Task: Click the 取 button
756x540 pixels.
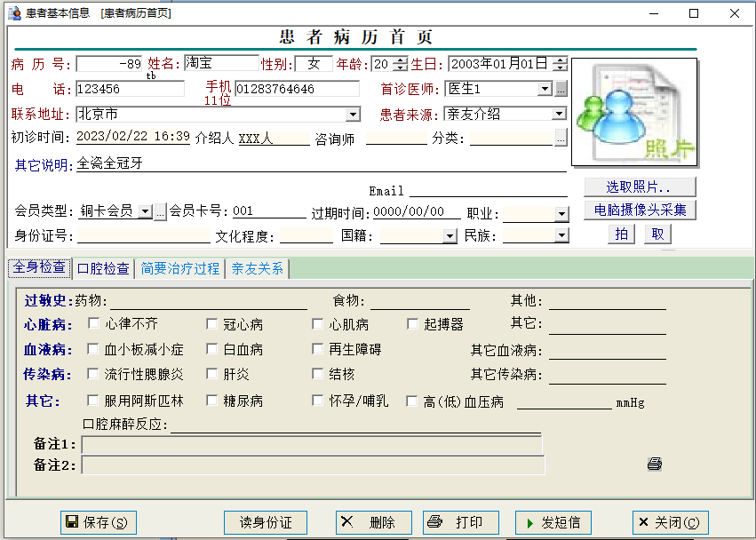Action: click(657, 234)
